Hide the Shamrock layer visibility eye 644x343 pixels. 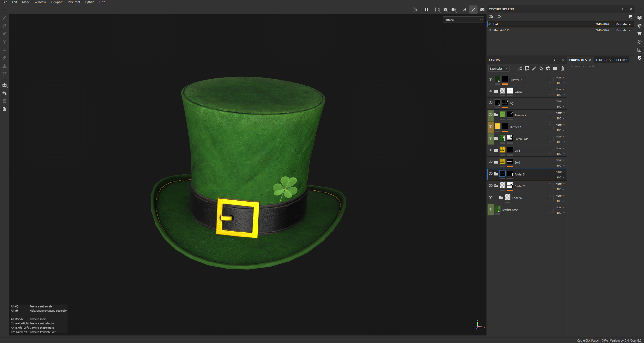[490, 115]
